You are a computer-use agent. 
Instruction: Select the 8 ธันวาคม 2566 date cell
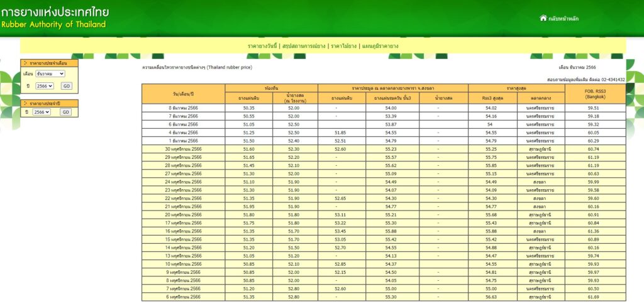tap(183, 108)
